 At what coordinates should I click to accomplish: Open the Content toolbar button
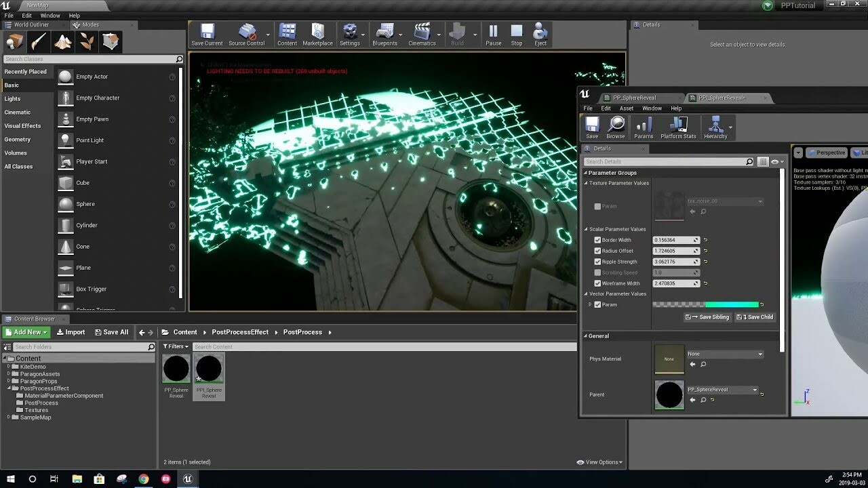287,35
